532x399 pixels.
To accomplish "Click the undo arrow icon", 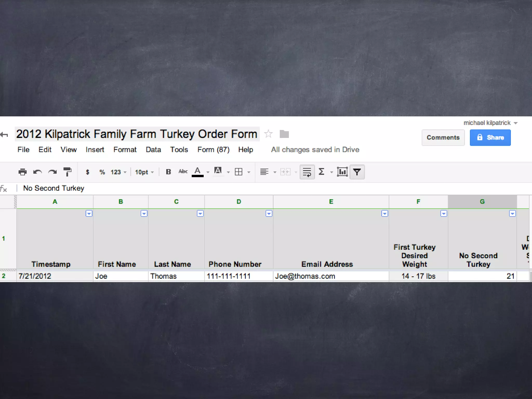I will [x=38, y=172].
